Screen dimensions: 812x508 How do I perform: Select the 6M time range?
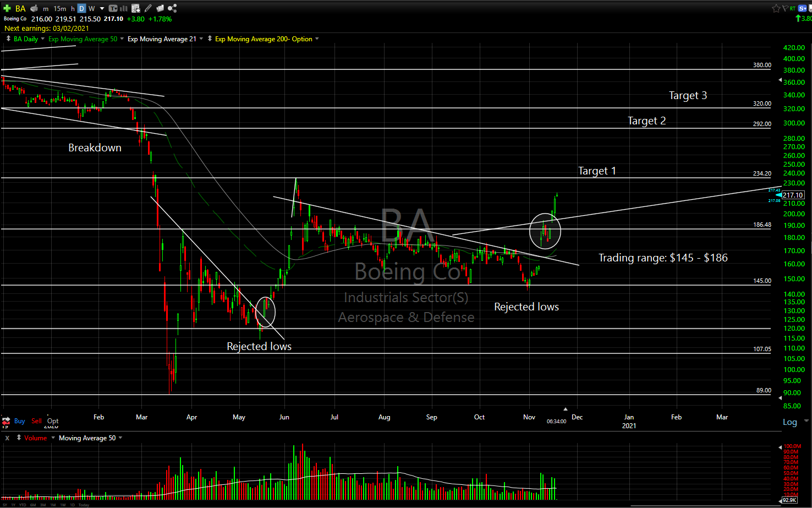coord(33,505)
